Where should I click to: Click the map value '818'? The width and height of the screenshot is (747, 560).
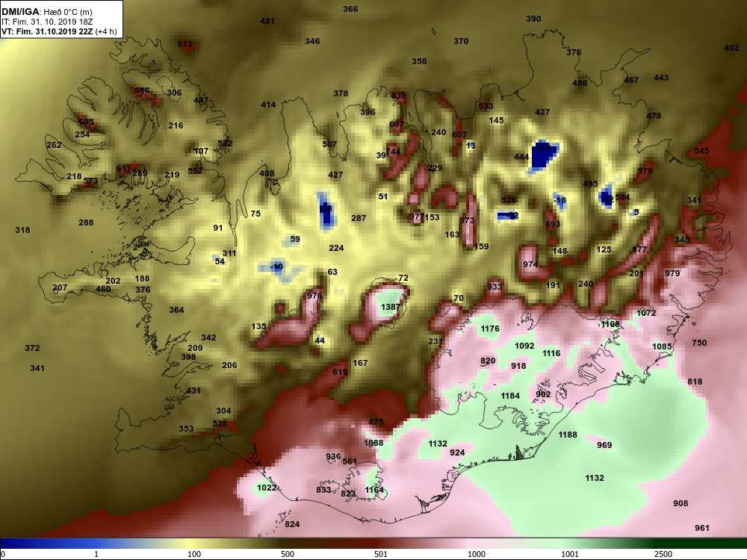pos(695,382)
